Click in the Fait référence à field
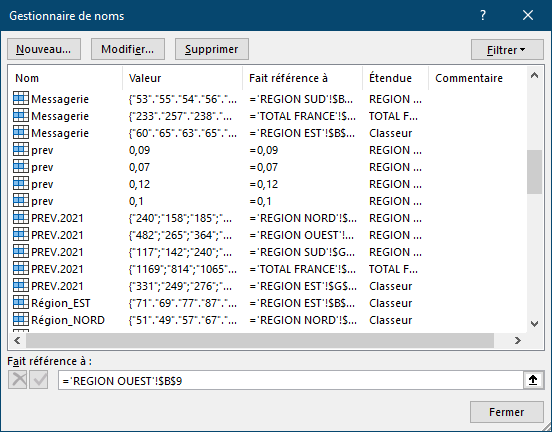552x432 pixels. pos(291,381)
